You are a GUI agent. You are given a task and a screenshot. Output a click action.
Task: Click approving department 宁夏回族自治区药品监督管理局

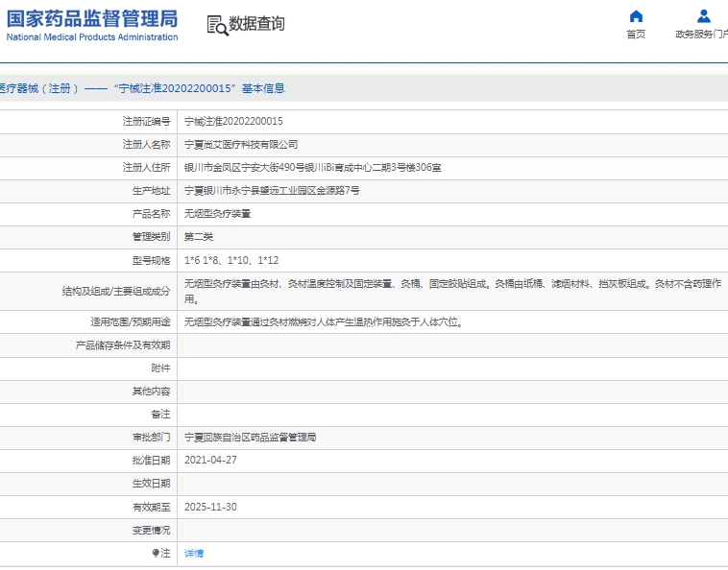coord(251,438)
